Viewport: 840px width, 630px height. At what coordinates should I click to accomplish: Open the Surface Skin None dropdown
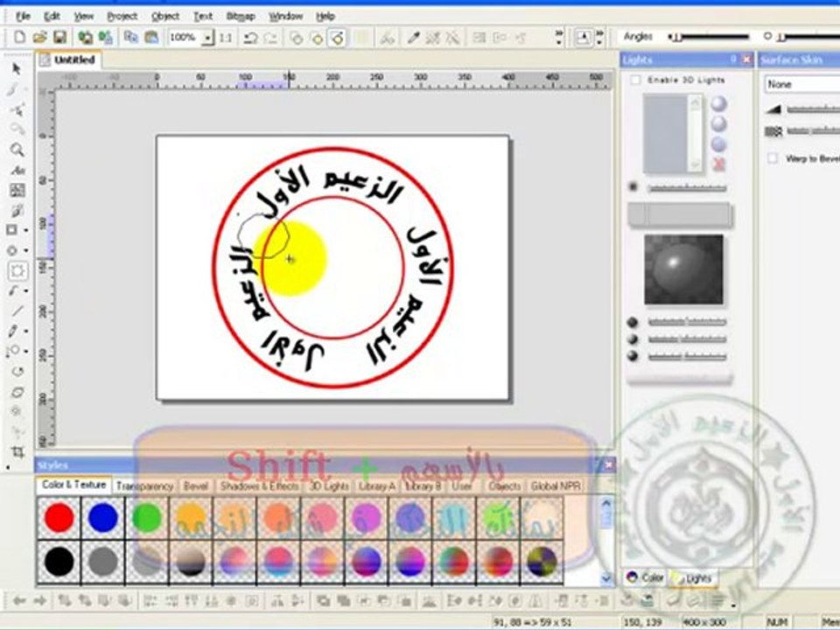pos(801,84)
